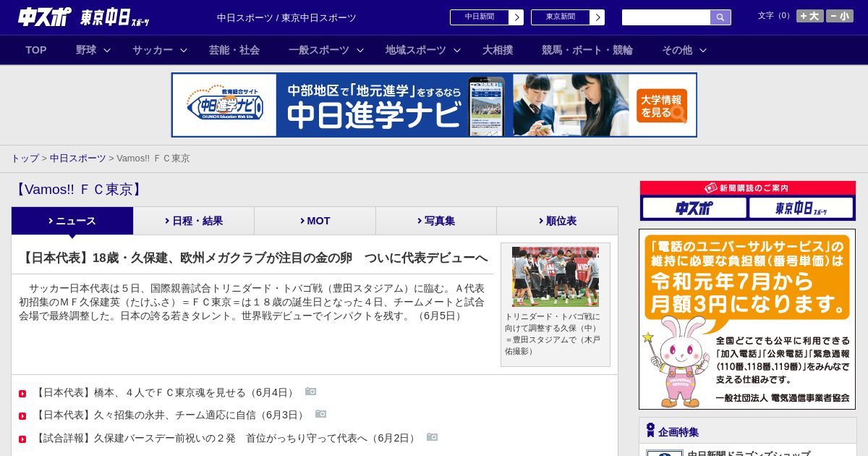The image size is (868, 456).
Task: Click the arrow beside 東京新聞
Action: click(597, 17)
